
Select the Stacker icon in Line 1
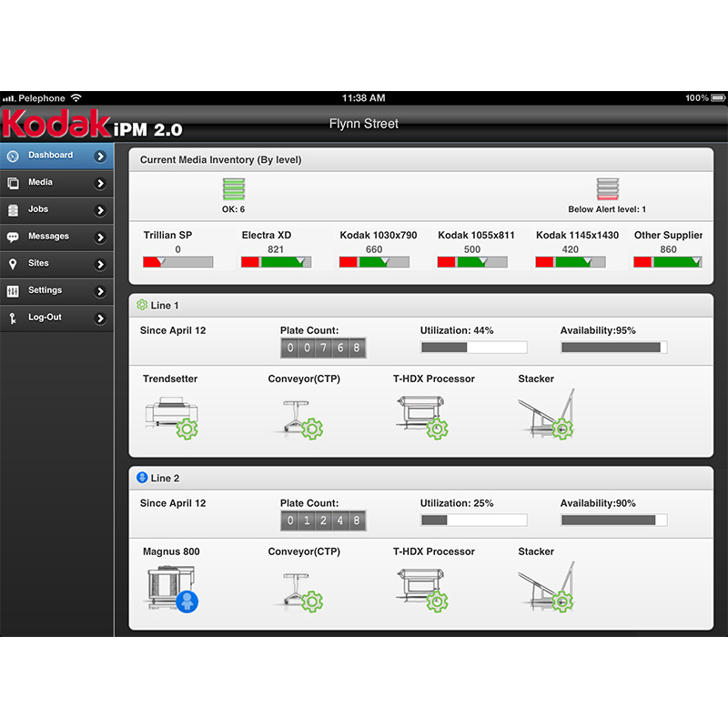tap(547, 414)
